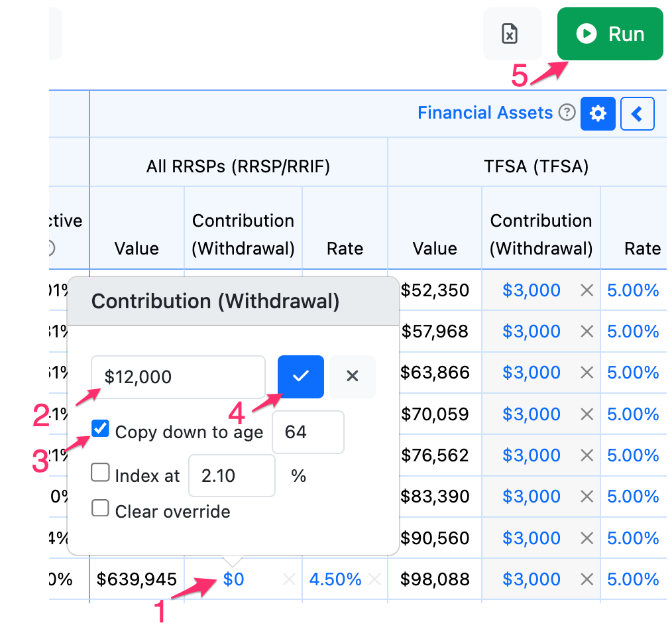This screenshot has height=639, width=672.
Task: Click the $52,350 TFSA value cell
Action: (435, 290)
